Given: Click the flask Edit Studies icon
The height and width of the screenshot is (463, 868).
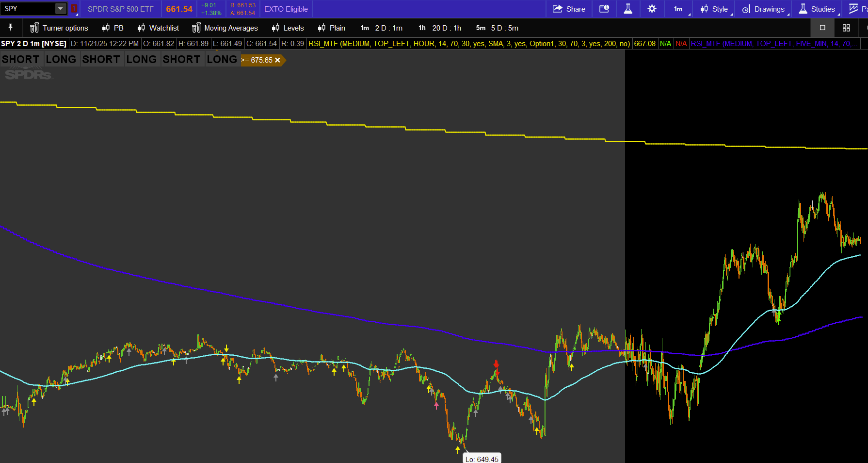Looking at the screenshot, I should click(628, 9).
